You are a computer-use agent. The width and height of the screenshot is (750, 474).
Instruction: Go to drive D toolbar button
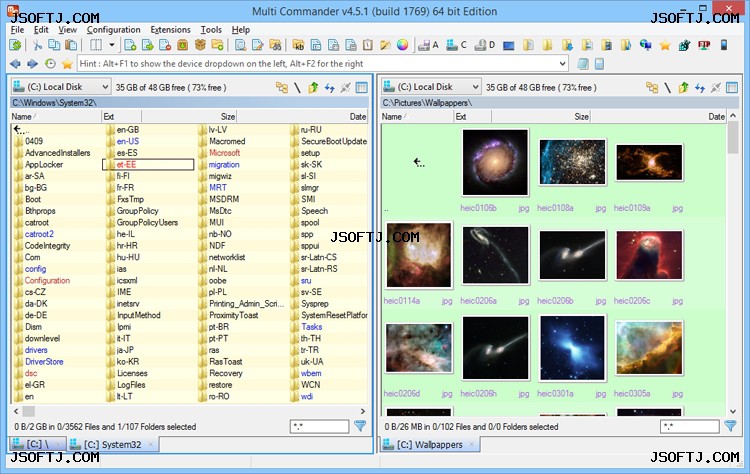pos(484,45)
